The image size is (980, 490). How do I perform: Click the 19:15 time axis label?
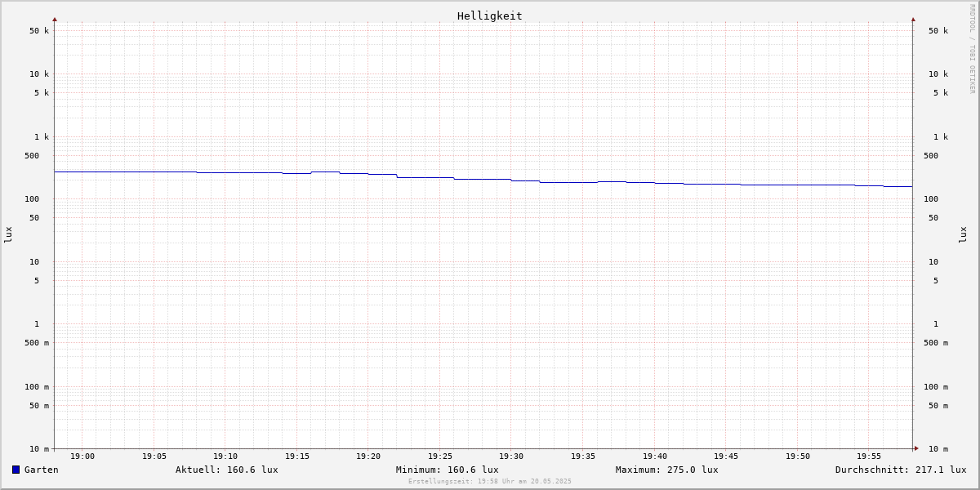click(x=297, y=457)
